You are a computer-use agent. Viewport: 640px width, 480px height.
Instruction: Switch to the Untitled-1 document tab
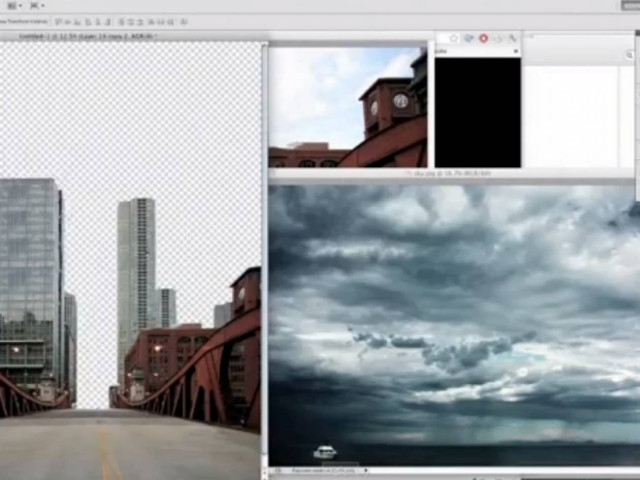click(85, 36)
